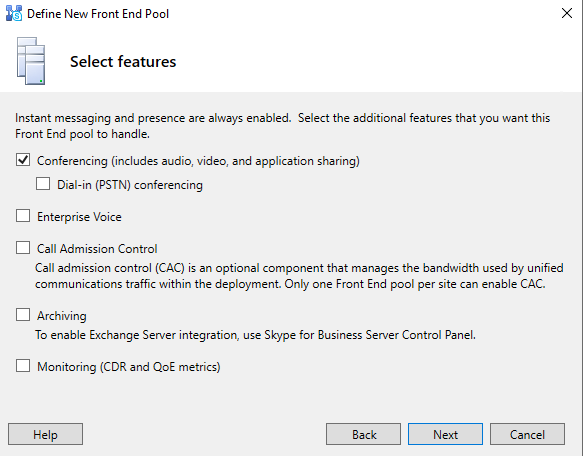Image resolution: width=583 pixels, height=456 pixels.
Task: Uncheck the Conferencing checkbox
Action: pos(23,160)
